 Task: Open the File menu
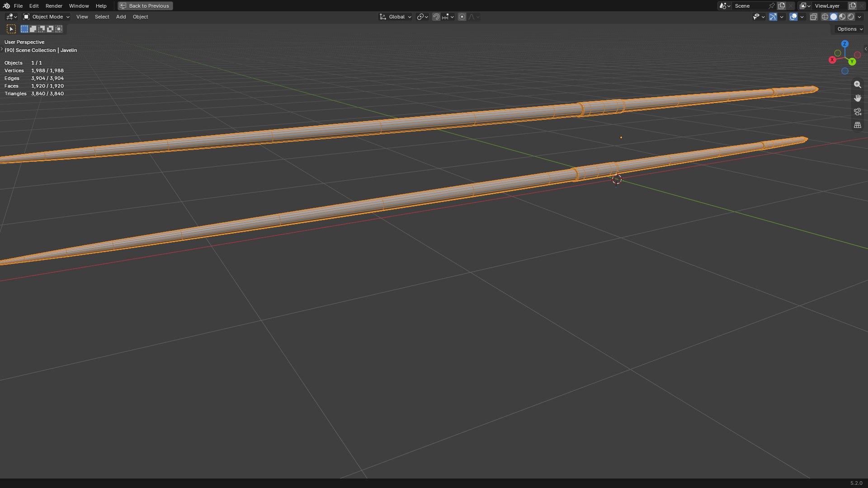[18, 6]
